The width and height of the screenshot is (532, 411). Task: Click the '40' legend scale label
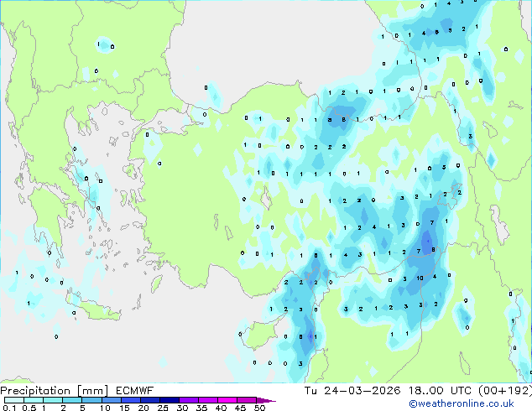tap(221, 408)
